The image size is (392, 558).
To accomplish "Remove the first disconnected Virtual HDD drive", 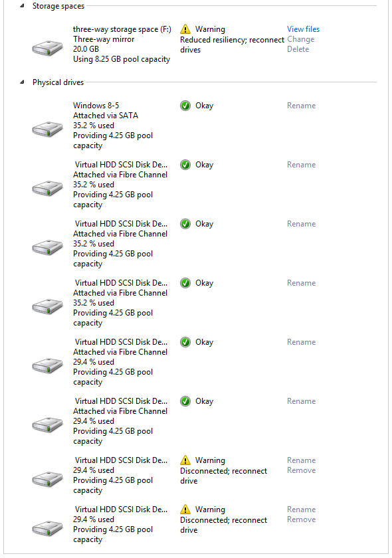I will [301, 470].
